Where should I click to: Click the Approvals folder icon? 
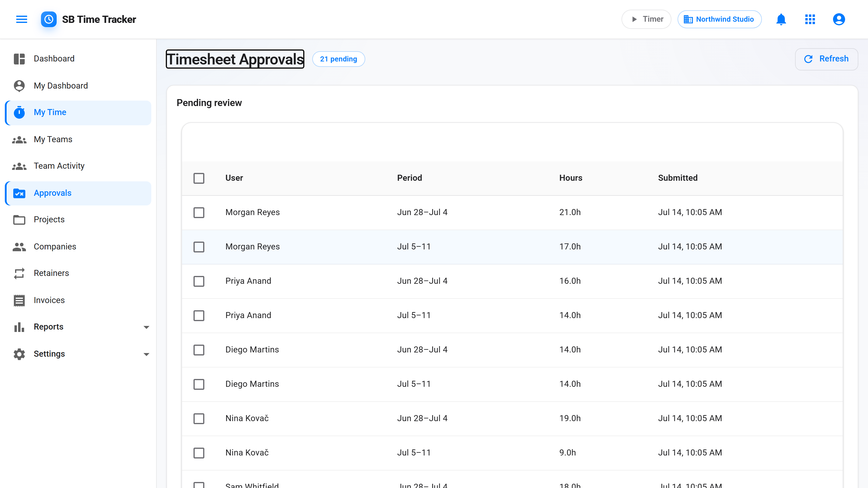(19, 193)
